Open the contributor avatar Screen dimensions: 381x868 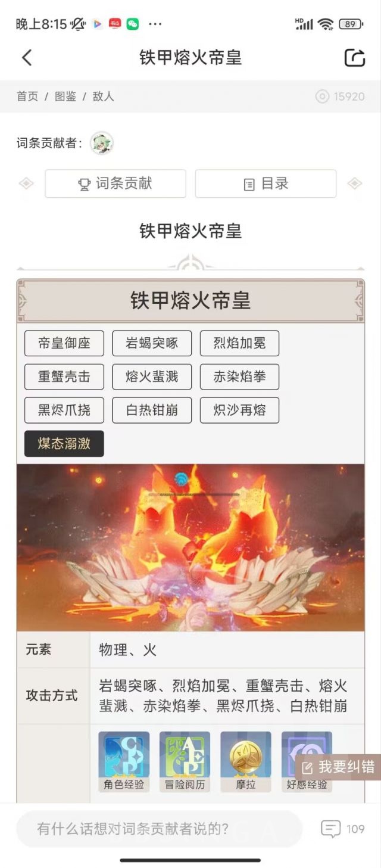pos(102,143)
